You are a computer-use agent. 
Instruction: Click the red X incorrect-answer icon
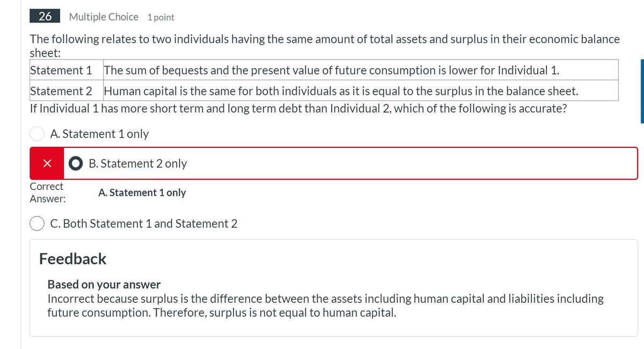tap(47, 164)
